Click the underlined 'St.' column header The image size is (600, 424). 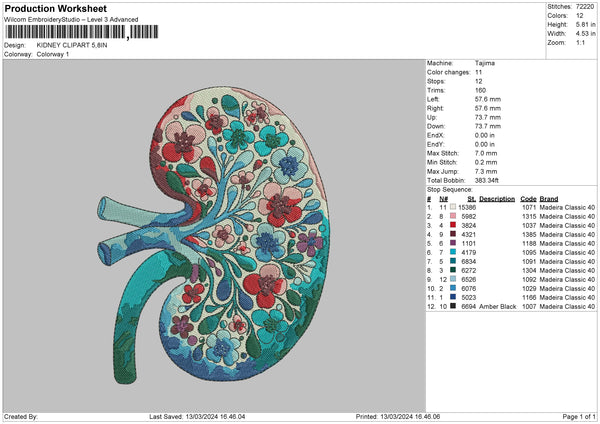pos(472,199)
